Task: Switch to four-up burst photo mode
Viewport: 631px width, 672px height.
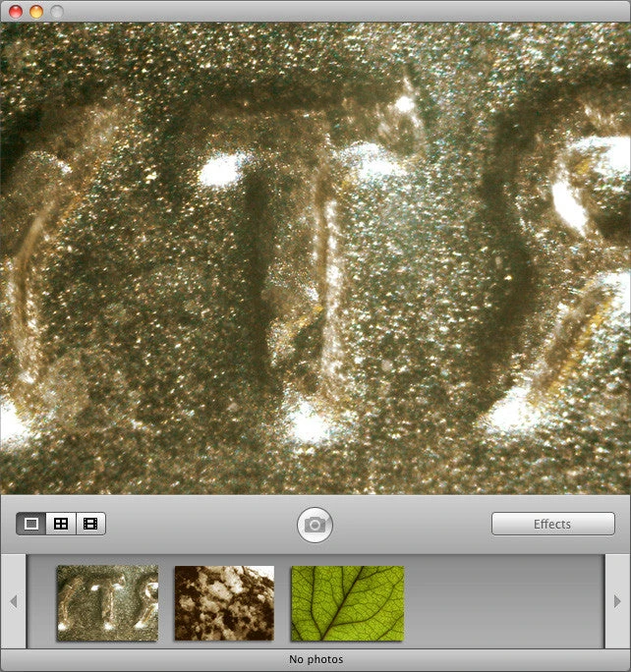Action: [61, 524]
